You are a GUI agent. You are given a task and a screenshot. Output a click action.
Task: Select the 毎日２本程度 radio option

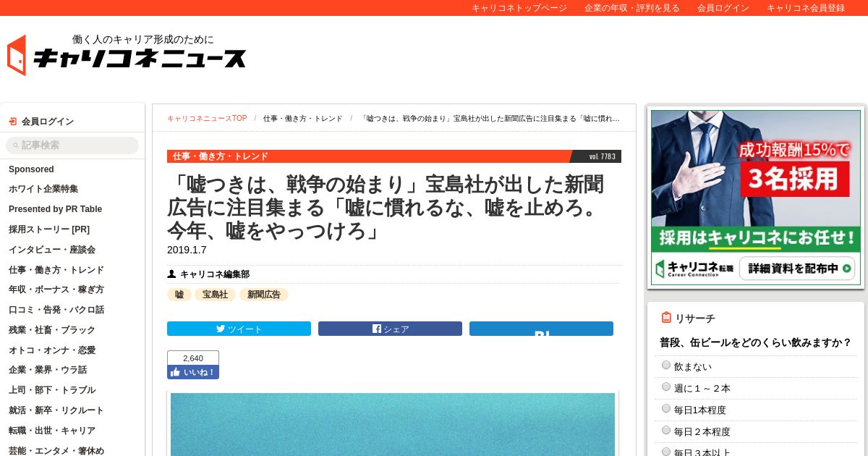(666, 431)
